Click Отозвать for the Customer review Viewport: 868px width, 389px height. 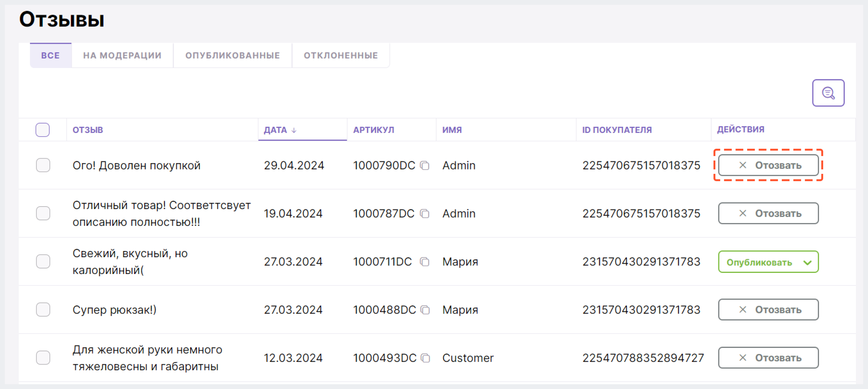[768, 358]
